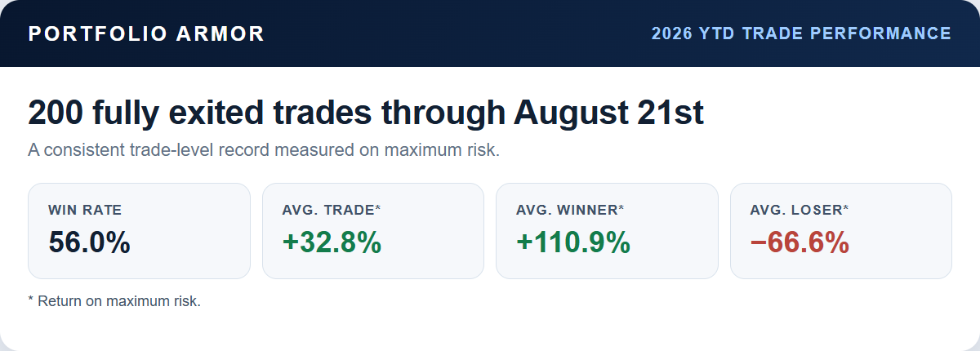
Task: Open the AVG. WINNER card
Action: 607,231
